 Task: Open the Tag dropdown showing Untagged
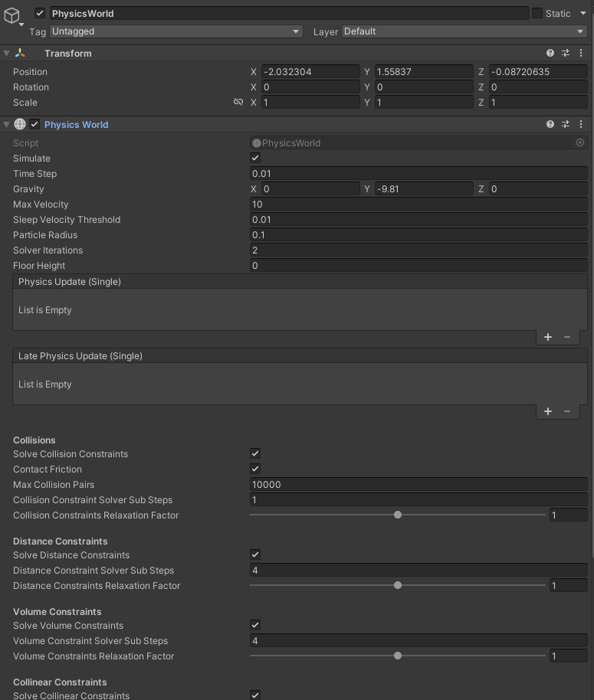coord(176,31)
